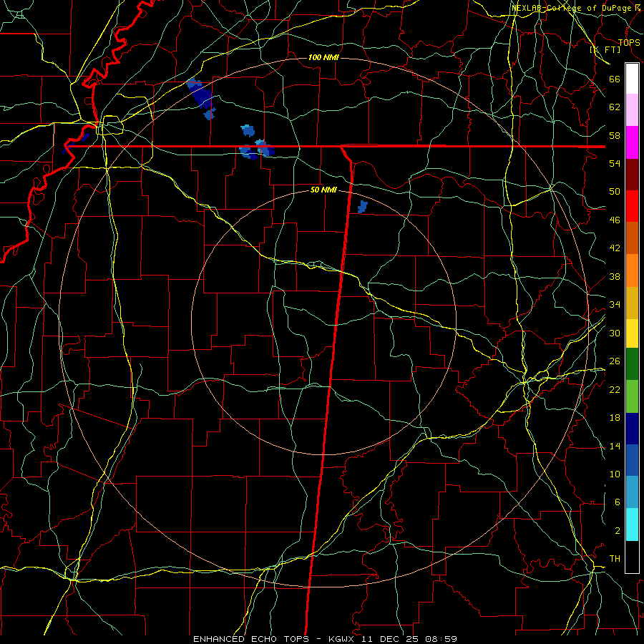
Task: Click the orange 42 kft legend swatch
Action: click(x=632, y=270)
